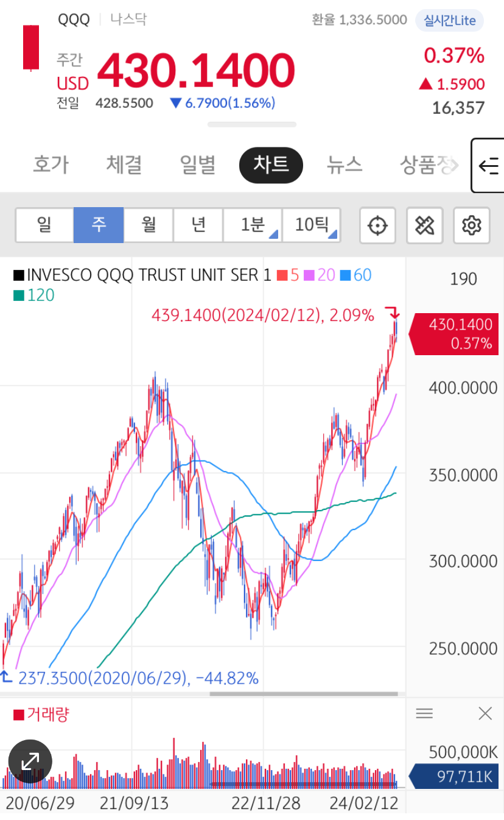Screen dimensions: 504x820
Task: Tap the 20/06/29 date axis label
Action: (40, 804)
